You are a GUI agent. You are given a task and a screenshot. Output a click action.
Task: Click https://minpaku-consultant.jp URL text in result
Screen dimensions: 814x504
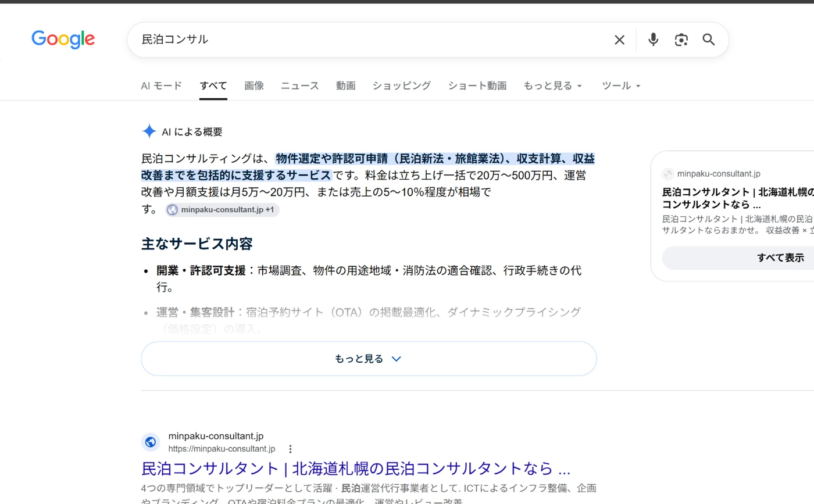pyautogui.click(x=222, y=449)
